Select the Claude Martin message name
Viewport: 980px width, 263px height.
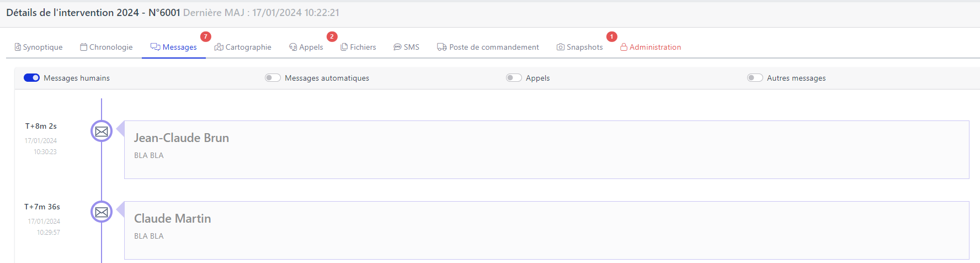coord(172,218)
